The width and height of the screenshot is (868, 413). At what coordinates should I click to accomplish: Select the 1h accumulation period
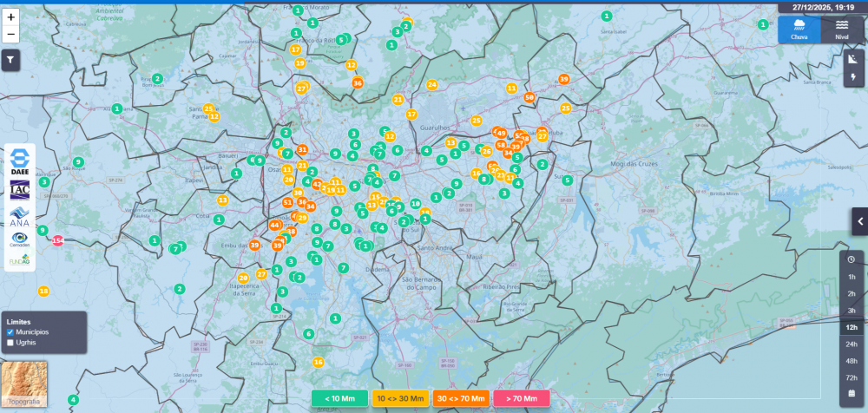pyautogui.click(x=852, y=277)
